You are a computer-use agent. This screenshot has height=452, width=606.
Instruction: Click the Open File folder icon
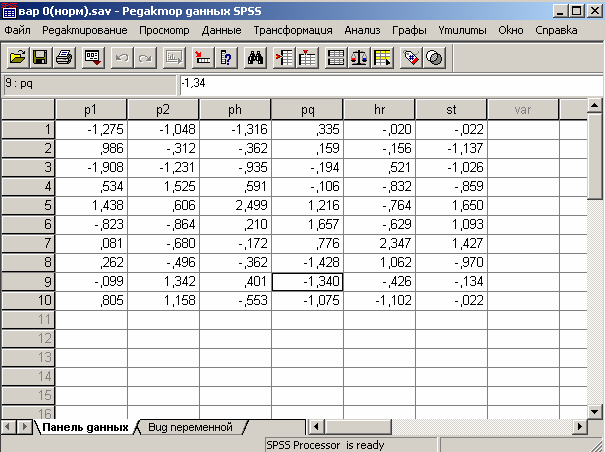(x=17, y=58)
